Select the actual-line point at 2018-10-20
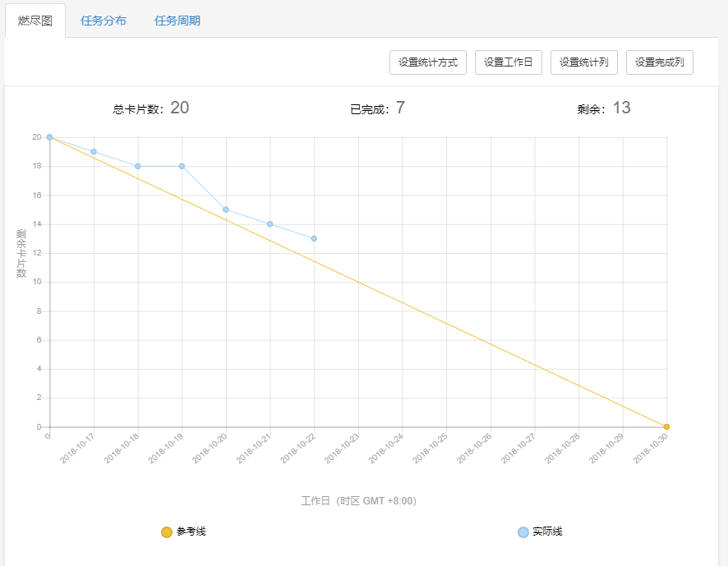 pos(226,209)
